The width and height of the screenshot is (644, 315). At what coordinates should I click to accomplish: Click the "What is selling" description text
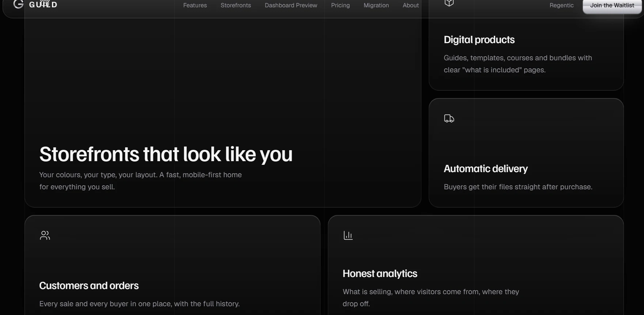(x=431, y=298)
